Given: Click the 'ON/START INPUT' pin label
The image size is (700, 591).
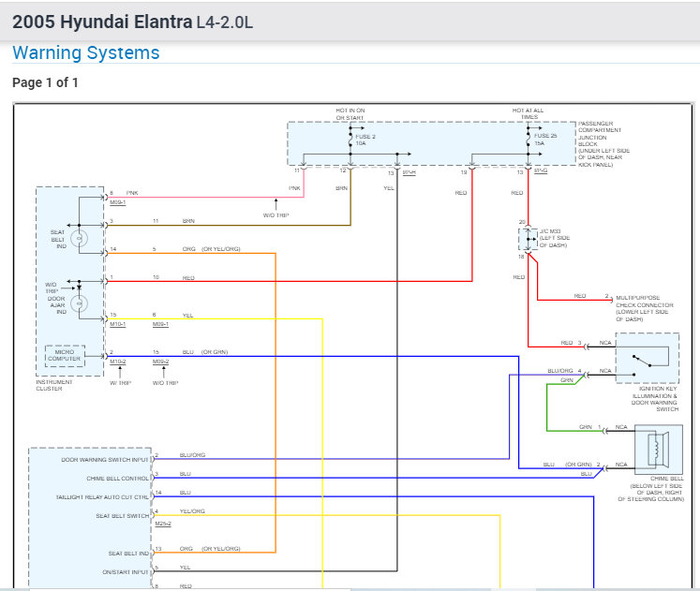Looking at the screenshot, I should (x=125, y=572).
